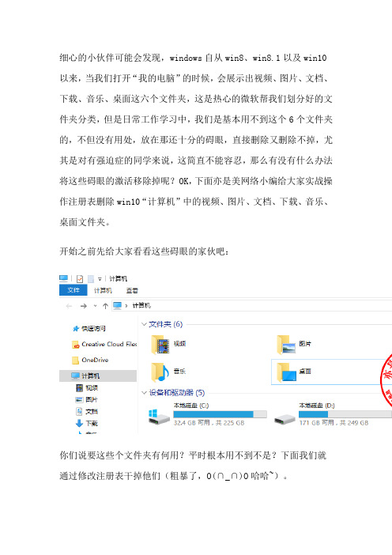Open the blue 文件 tab
The height and width of the screenshot is (555, 392).
(x=73, y=290)
